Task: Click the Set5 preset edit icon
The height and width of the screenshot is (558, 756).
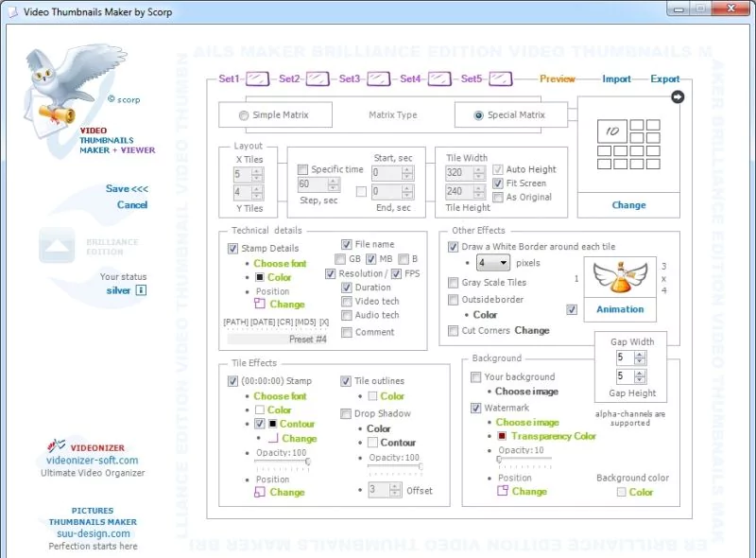Action: click(501, 79)
